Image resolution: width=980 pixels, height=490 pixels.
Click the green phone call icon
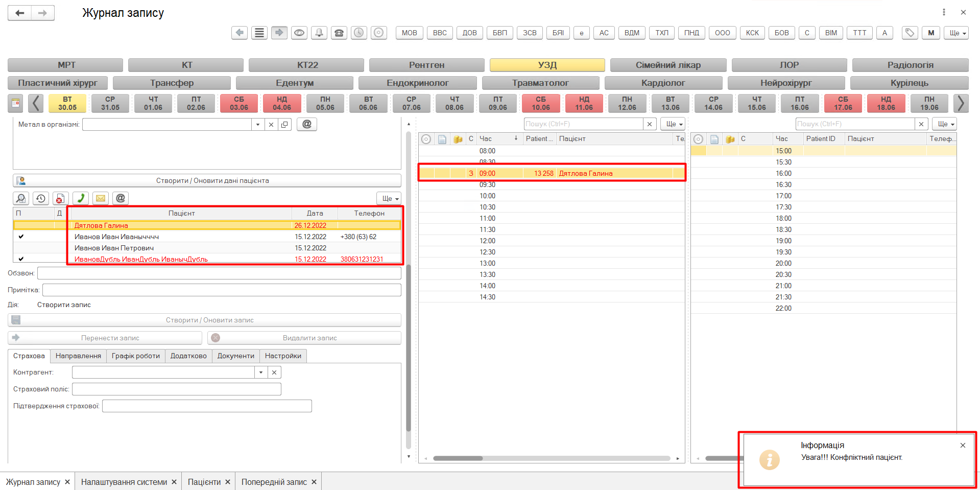(x=81, y=198)
